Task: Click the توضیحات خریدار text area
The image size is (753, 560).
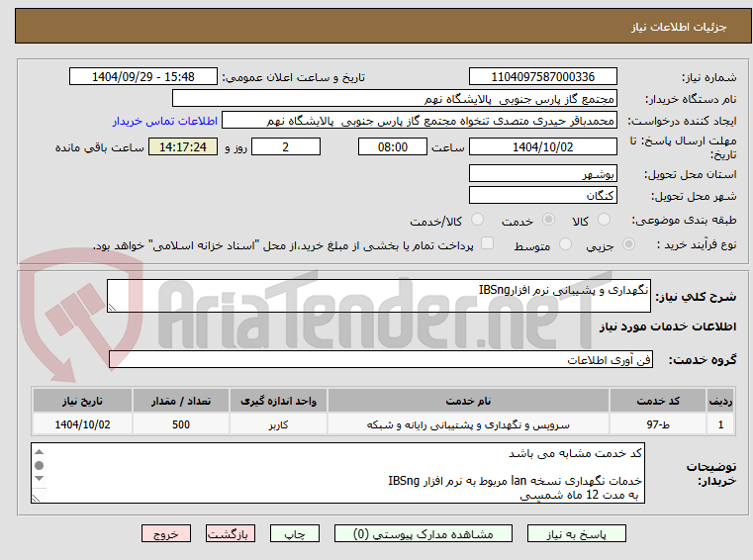Action: point(338,473)
